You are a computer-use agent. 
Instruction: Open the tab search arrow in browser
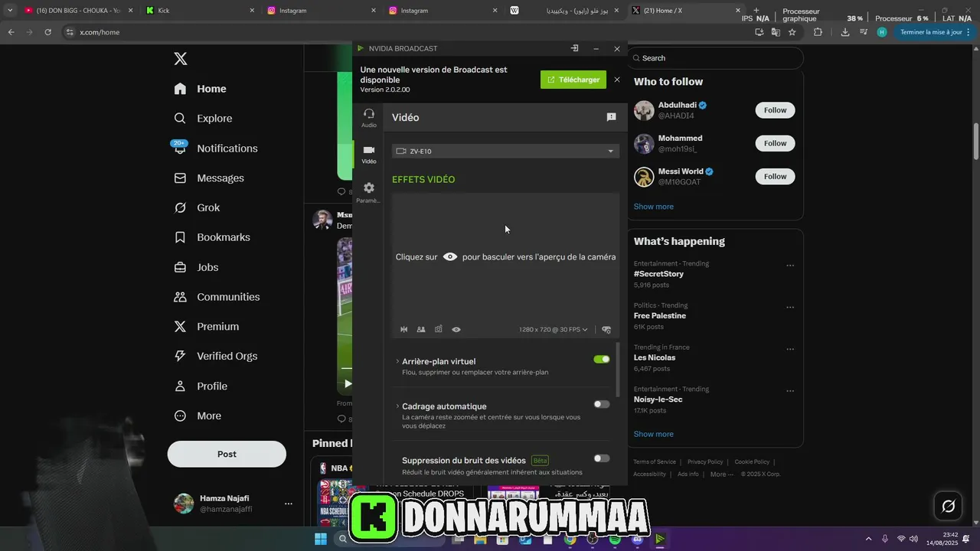click(10, 11)
